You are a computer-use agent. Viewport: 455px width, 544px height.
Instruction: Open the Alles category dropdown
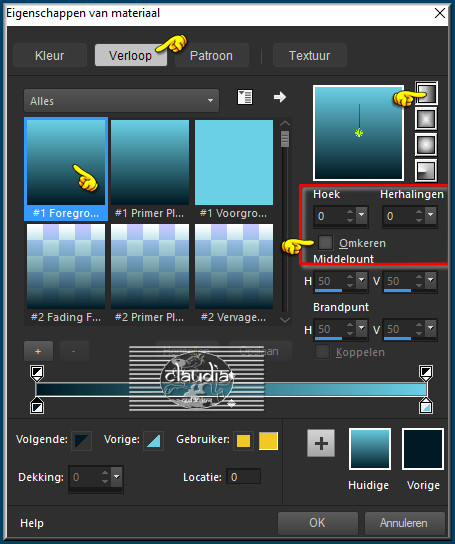pyautogui.click(x=121, y=101)
